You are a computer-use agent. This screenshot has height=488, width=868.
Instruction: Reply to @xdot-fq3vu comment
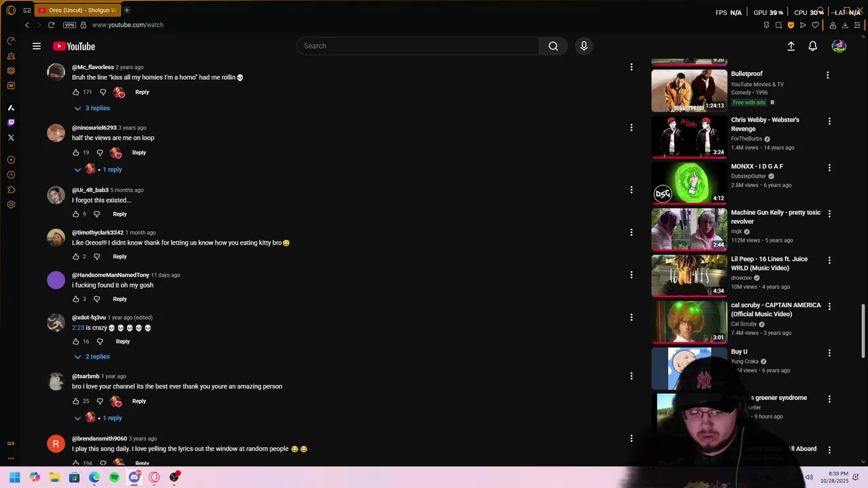point(123,342)
